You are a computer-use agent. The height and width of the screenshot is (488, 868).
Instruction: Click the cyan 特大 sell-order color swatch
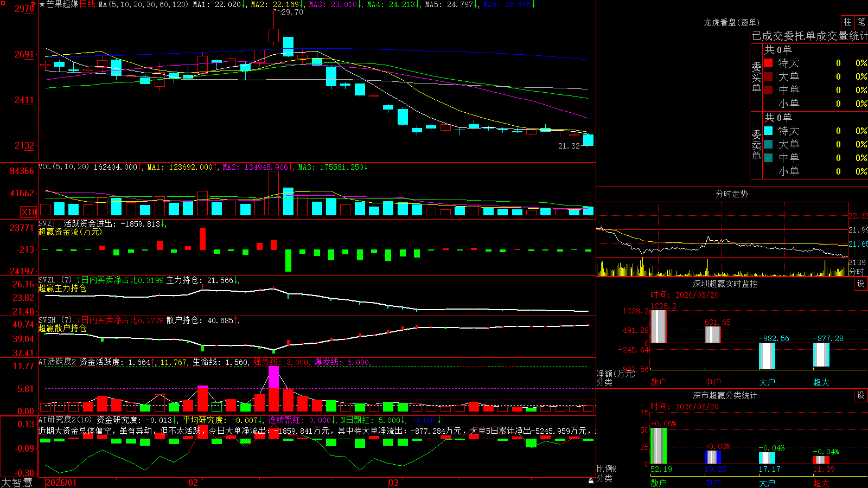(768, 131)
